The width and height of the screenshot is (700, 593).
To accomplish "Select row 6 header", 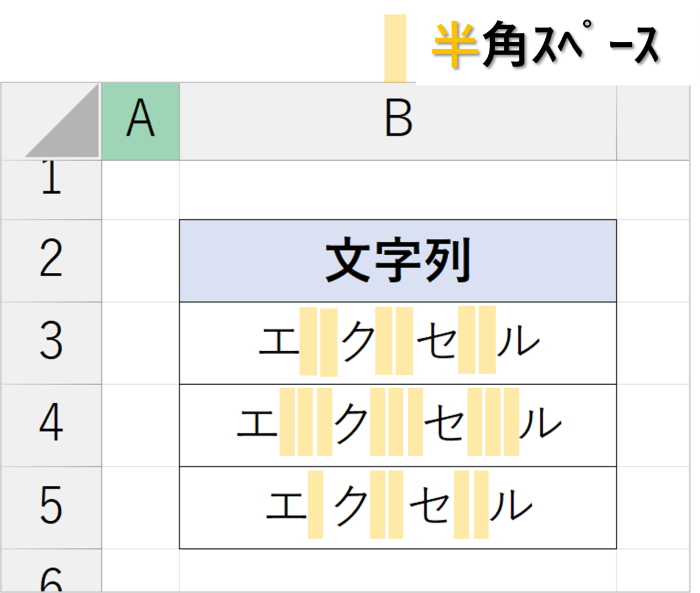I will coord(51,570).
